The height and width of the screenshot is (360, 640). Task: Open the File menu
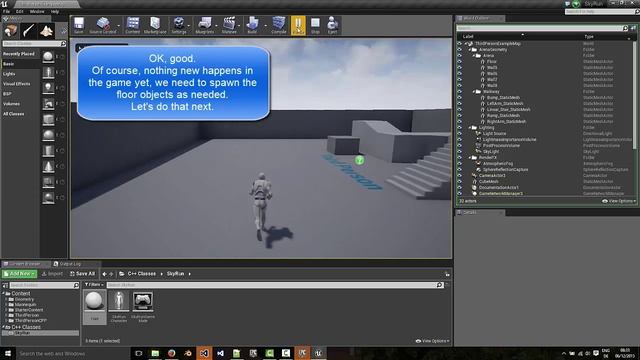(6, 12)
